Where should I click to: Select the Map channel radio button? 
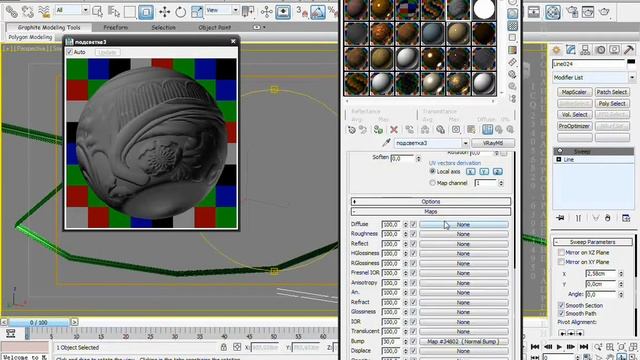[432, 183]
